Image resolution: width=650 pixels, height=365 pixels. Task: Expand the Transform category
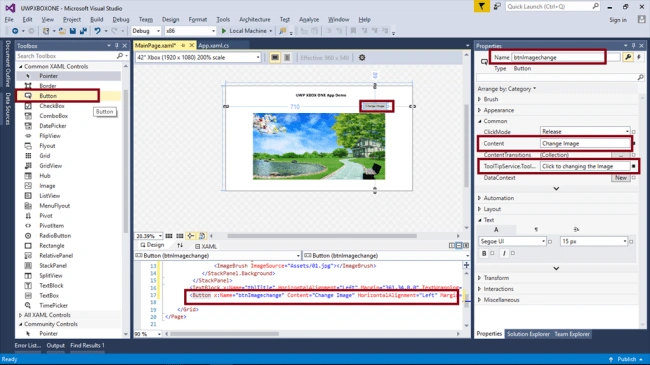click(480, 278)
